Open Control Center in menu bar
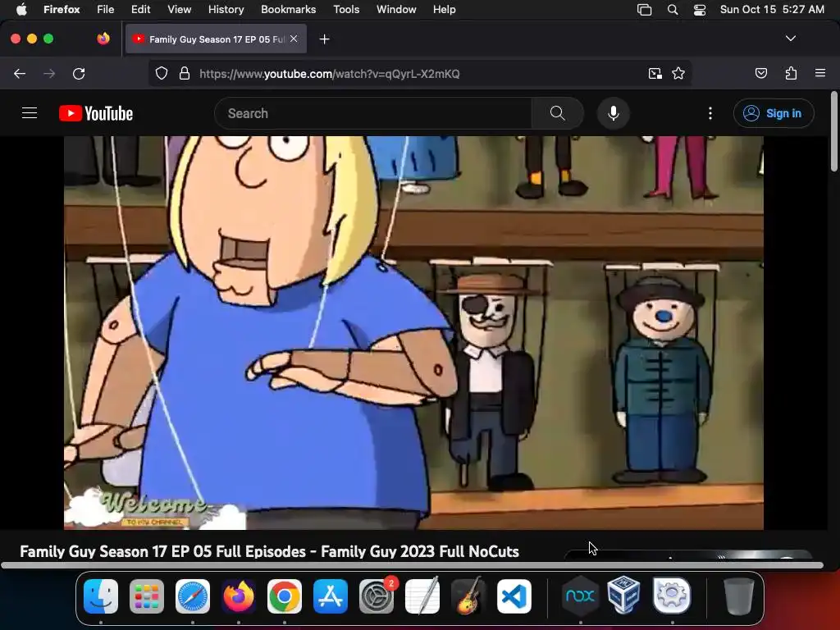The width and height of the screenshot is (840, 630). tap(700, 10)
